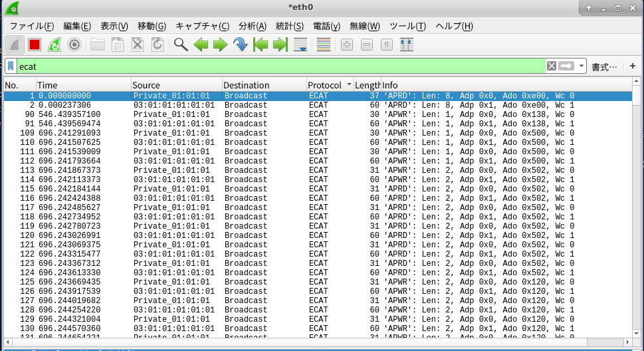Open the 編集(E) menu
The height and width of the screenshot is (351, 644).
pyautogui.click(x=77, y=27)
